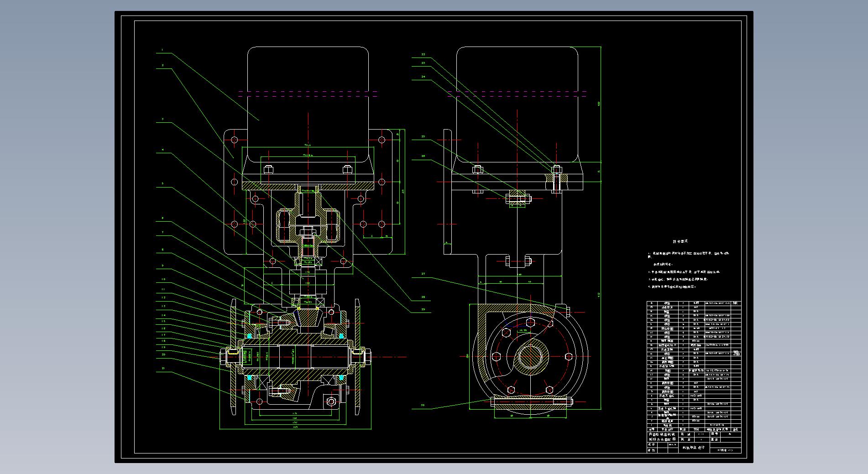Click the cyan seal at upper-left bearing
868x474 pixels.
[x=249, y=336]
